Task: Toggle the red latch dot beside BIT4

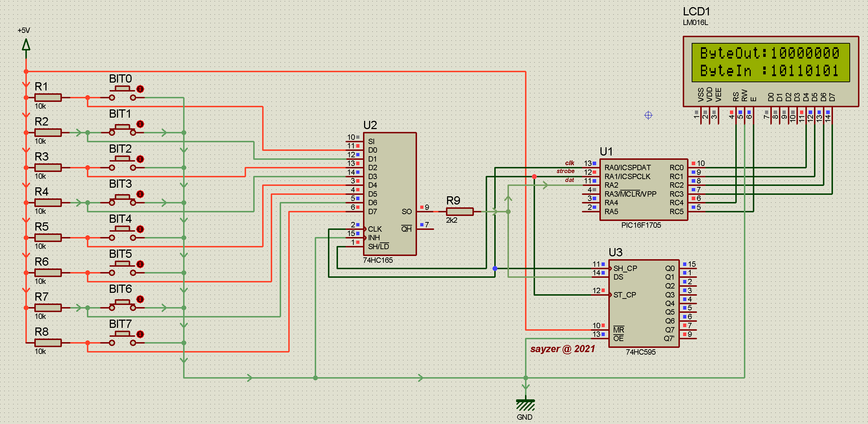Action: [x=140, y=229]
